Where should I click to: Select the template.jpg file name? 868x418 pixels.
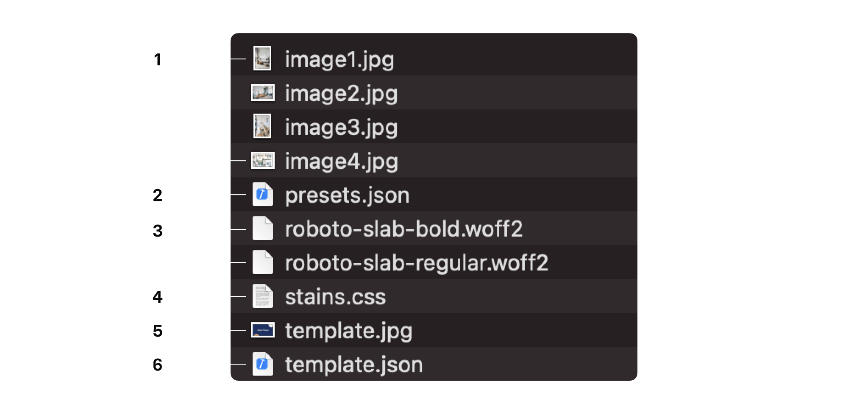pyautogui.click(x=349, y=331)
